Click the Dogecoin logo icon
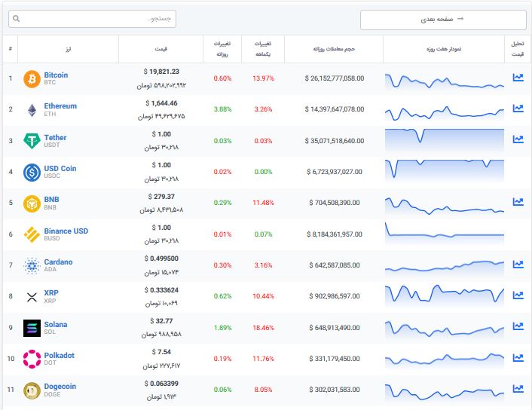 click(x=32, y=390)
